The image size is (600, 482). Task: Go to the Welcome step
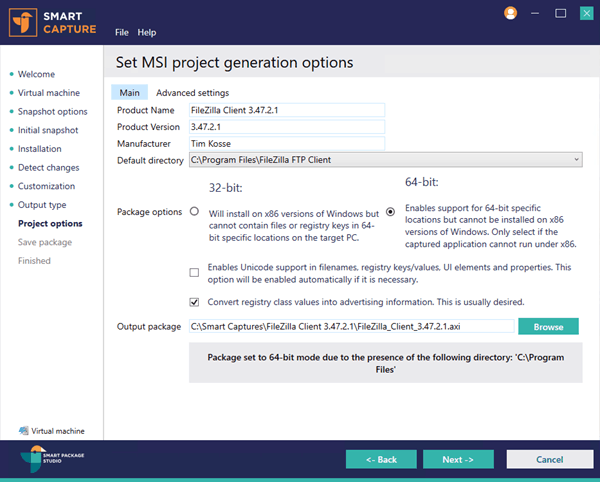(36, 74)
